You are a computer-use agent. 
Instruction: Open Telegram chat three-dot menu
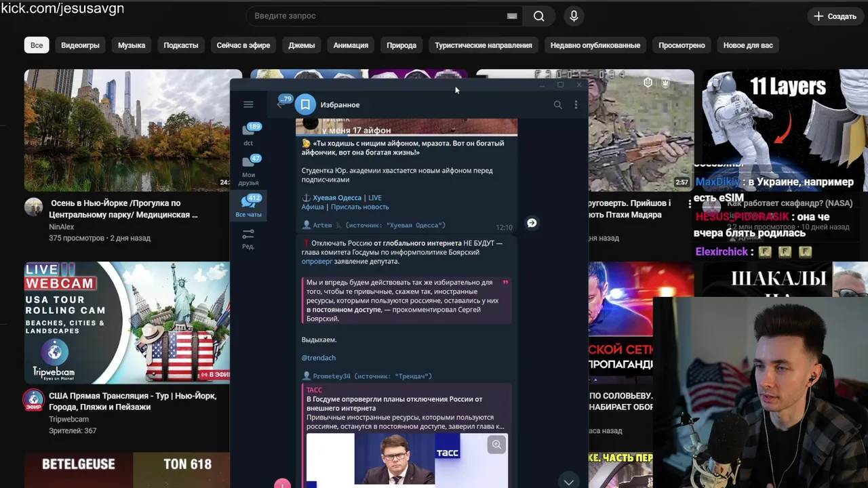click(x=576, y=104)
